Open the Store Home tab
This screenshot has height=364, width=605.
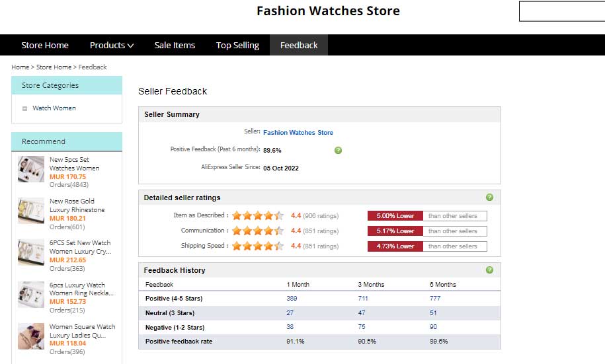point(45,45)
